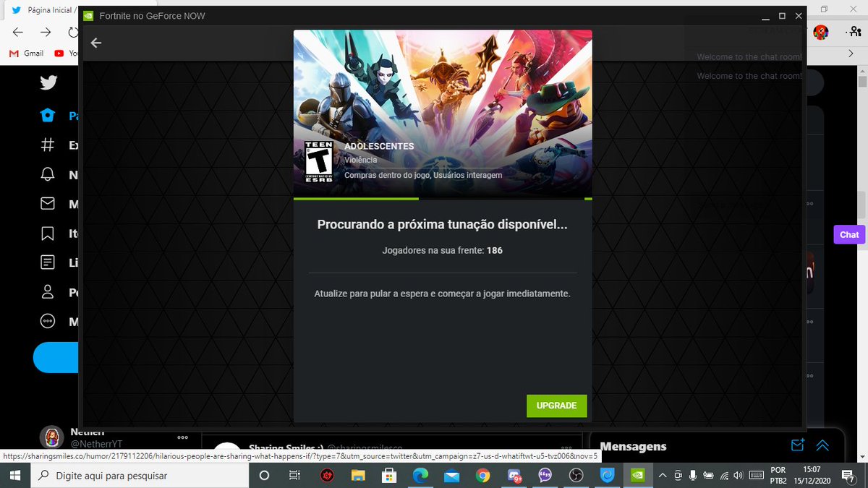Open Windows notification center
This screenshot has width=868, height=488.
(850, 476)
